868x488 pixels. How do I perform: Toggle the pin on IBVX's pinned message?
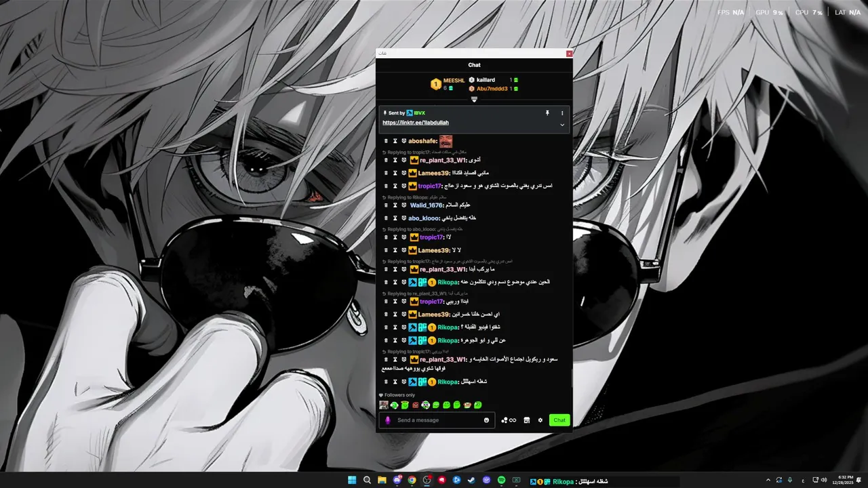(547, 113)
